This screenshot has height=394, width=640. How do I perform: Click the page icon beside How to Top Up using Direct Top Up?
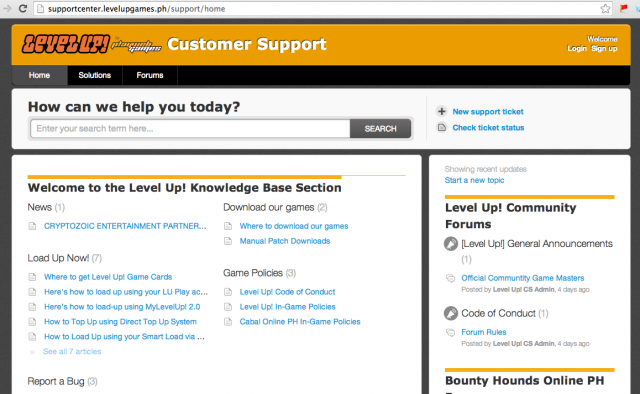coord(32,322)
